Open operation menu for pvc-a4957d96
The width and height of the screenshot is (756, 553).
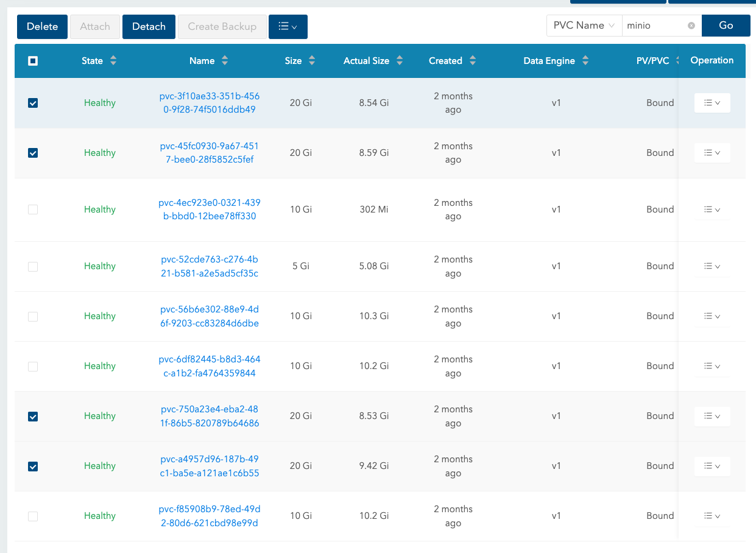click(x=712, y=466)
